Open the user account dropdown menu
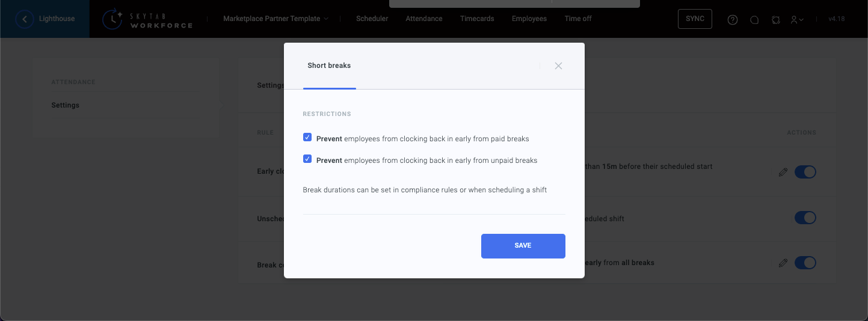 click(x=797, y=19)
